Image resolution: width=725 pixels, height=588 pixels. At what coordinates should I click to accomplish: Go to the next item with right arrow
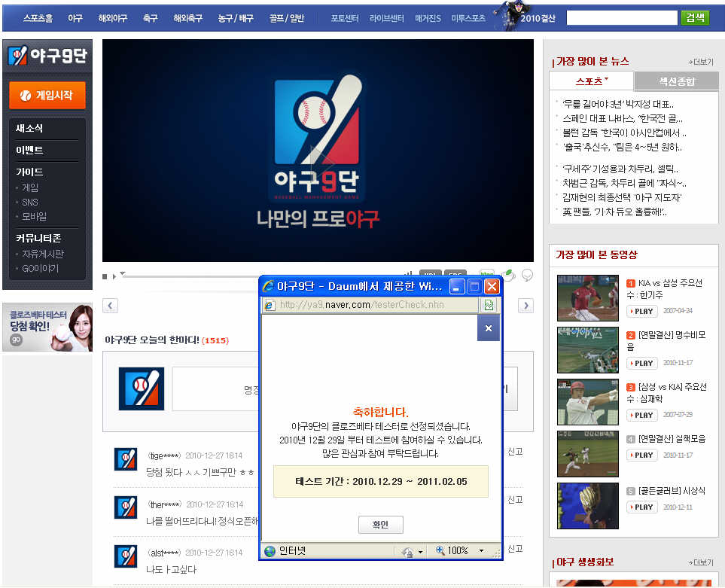(x=526, y=305)
